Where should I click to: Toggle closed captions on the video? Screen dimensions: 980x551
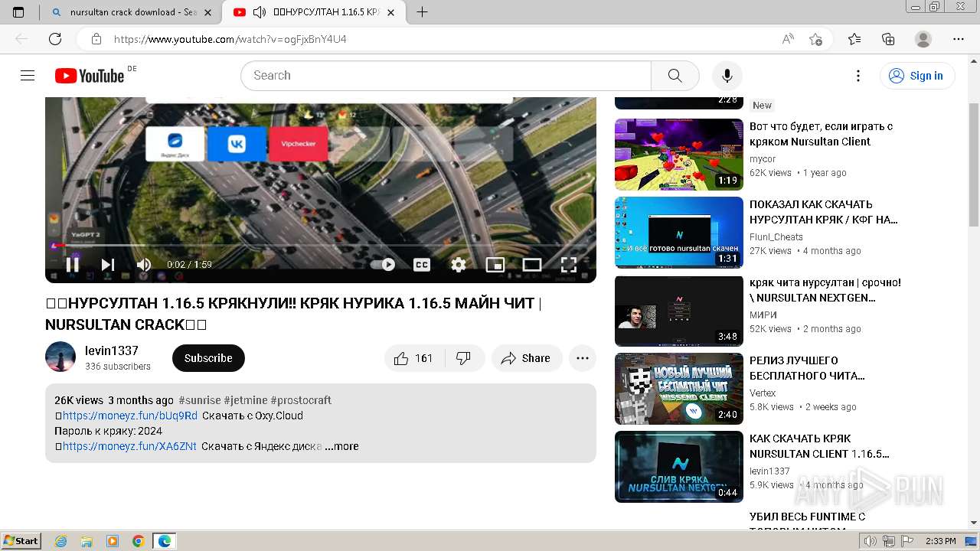pyautogui.click(x=422, y=265)
